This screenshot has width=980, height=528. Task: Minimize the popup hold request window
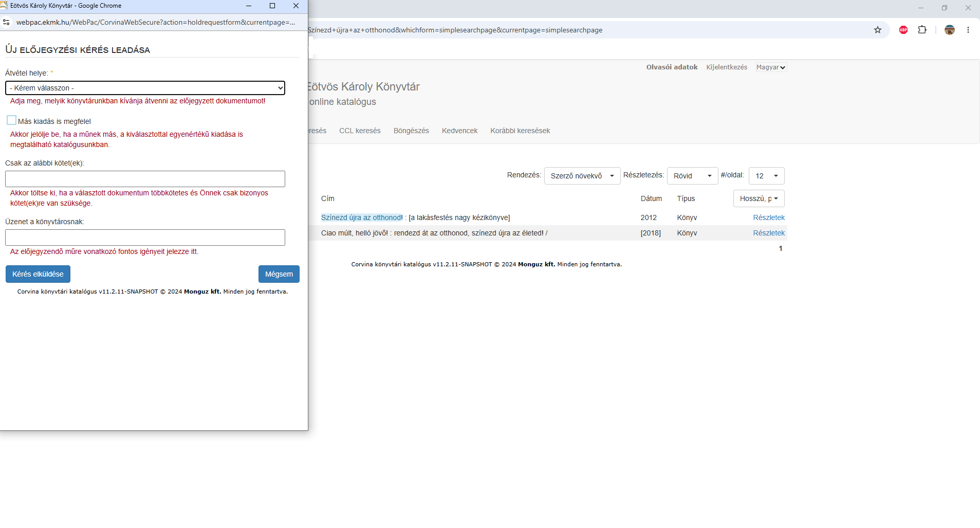tap(249, 6)
